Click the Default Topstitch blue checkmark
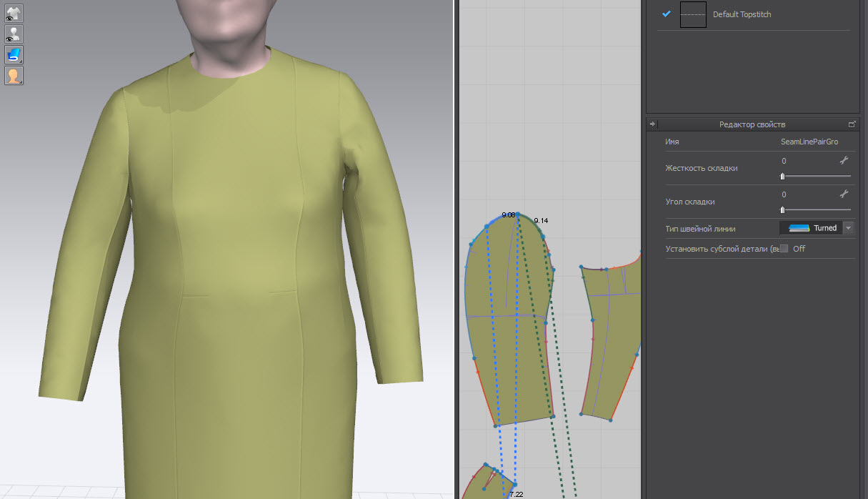 click(666, 14)
